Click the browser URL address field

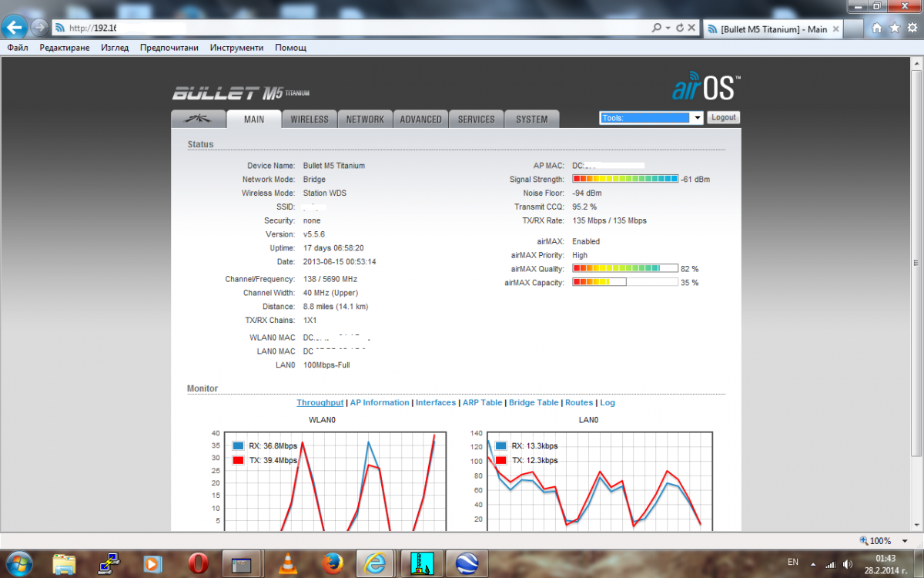click(346, 29)
